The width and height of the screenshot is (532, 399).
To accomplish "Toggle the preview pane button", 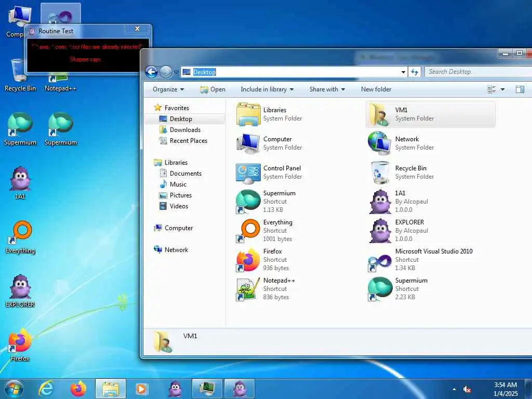I will pos(520,89).
